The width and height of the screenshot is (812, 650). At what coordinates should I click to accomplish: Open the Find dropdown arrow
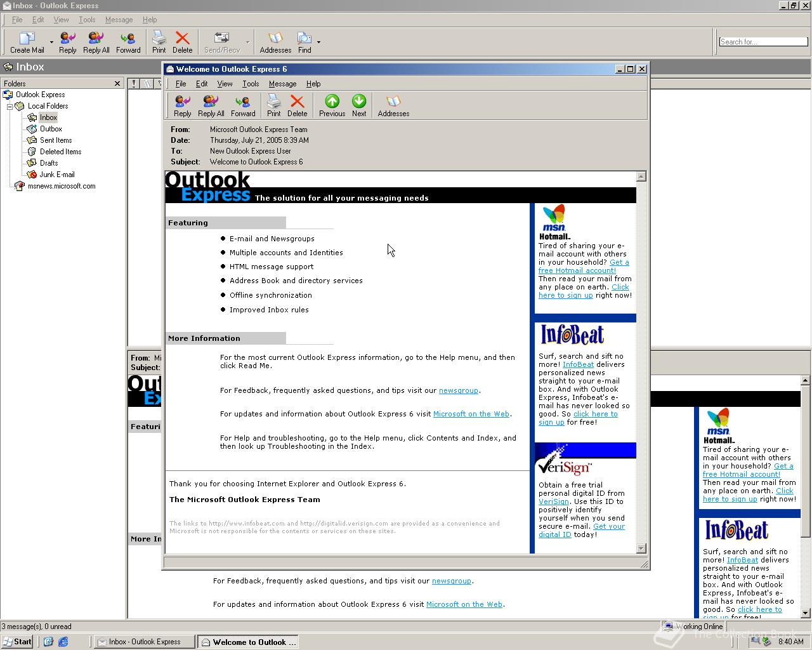(318, 43)
